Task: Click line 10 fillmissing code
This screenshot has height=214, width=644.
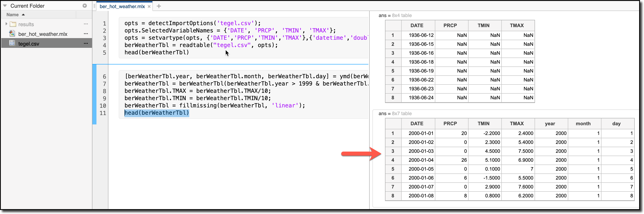Action: coord(215,106)
